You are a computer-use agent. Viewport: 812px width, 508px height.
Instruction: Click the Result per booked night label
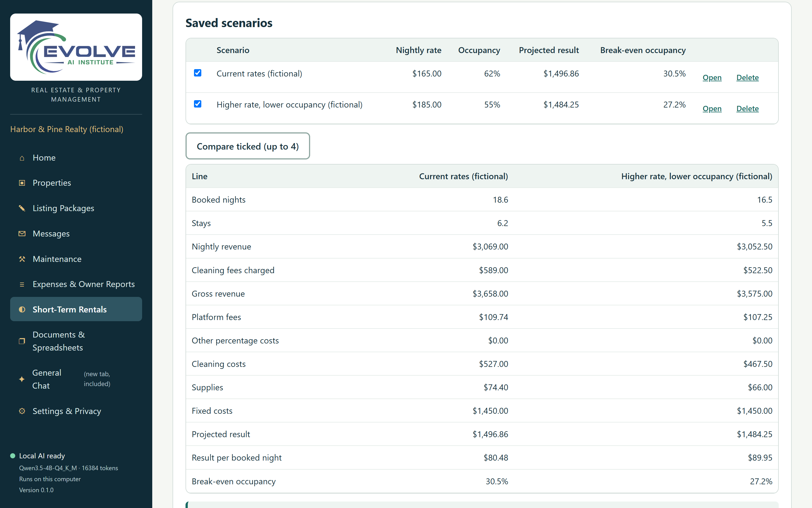click(237, 458)
